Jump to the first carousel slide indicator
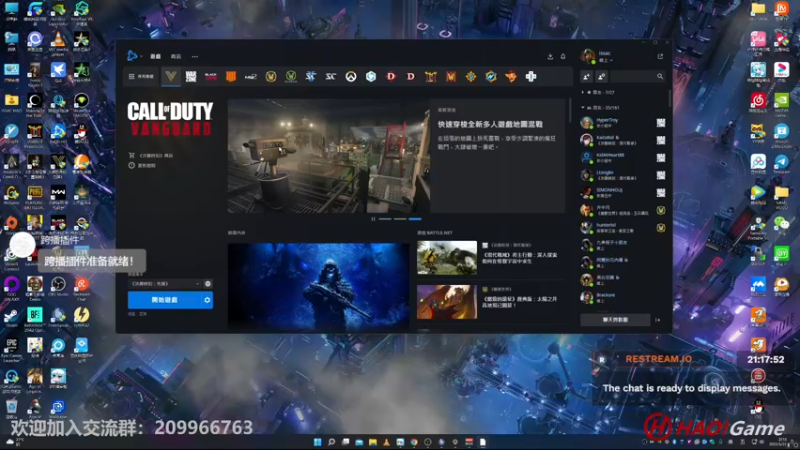800x450 pixels. tap(385, 219)
